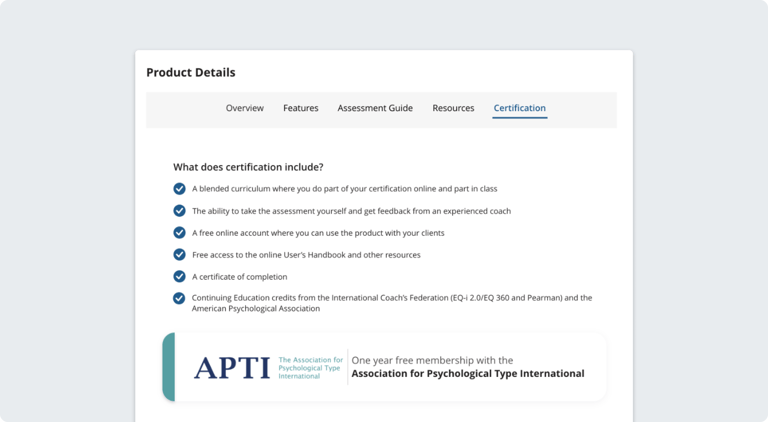The height and width of the screenshot is (422, 768).
Task: Click 'Free access to the online User's Handbook' text
Action: [x=306, y=255]
